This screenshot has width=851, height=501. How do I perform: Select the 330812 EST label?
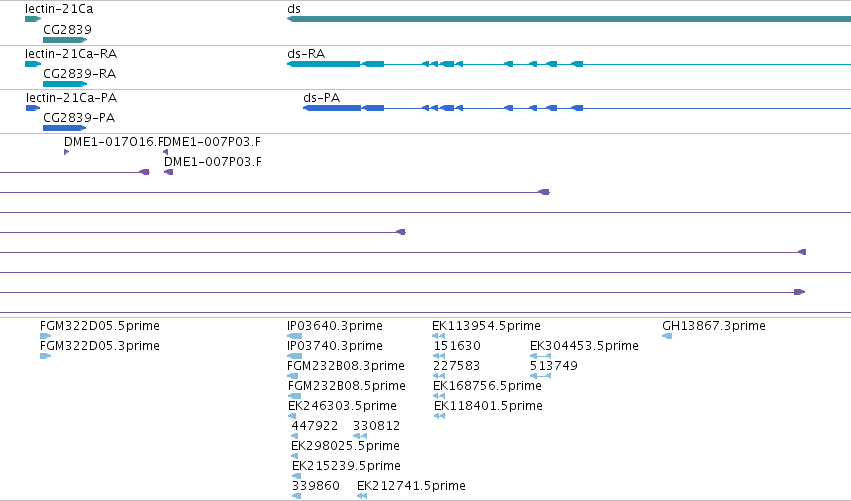coord(377,426)
